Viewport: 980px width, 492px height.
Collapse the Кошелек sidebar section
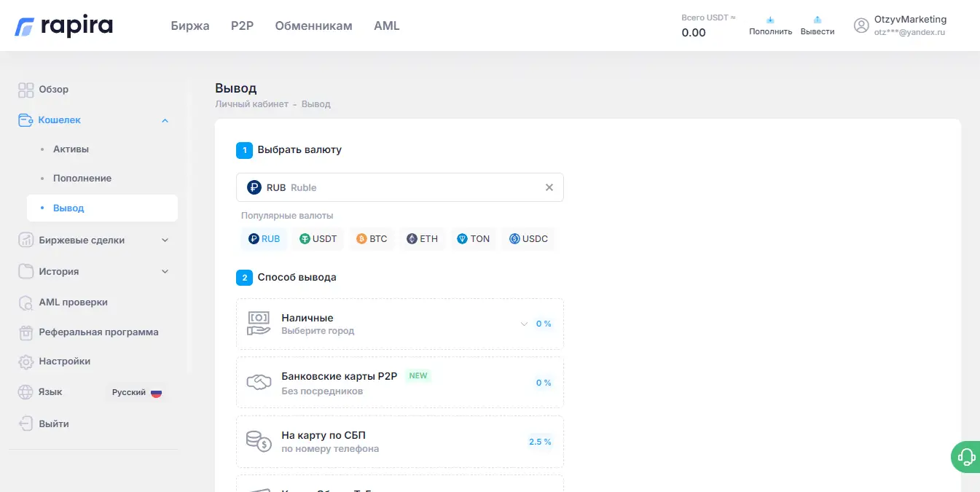pyautogui.click(x=165, y=120)
